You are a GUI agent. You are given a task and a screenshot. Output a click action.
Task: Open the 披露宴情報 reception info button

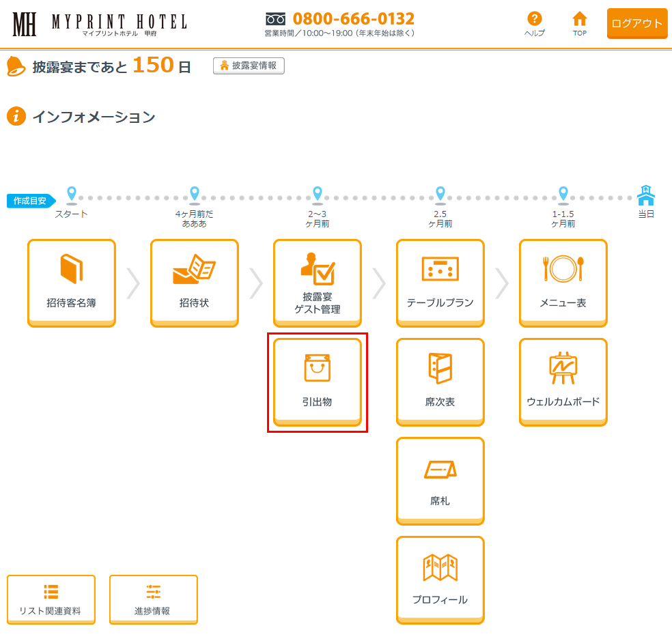tap(249, 66)
